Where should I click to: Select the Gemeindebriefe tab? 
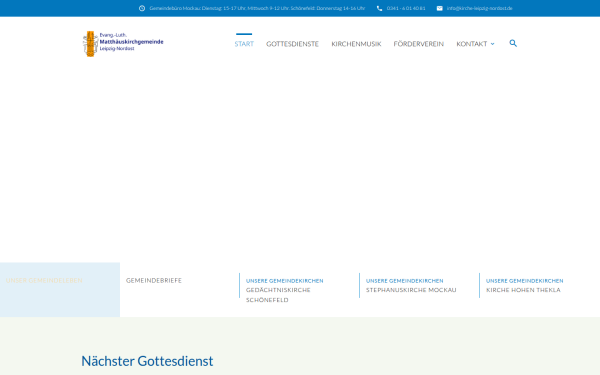pyautogui.click(x=180, y=289)
